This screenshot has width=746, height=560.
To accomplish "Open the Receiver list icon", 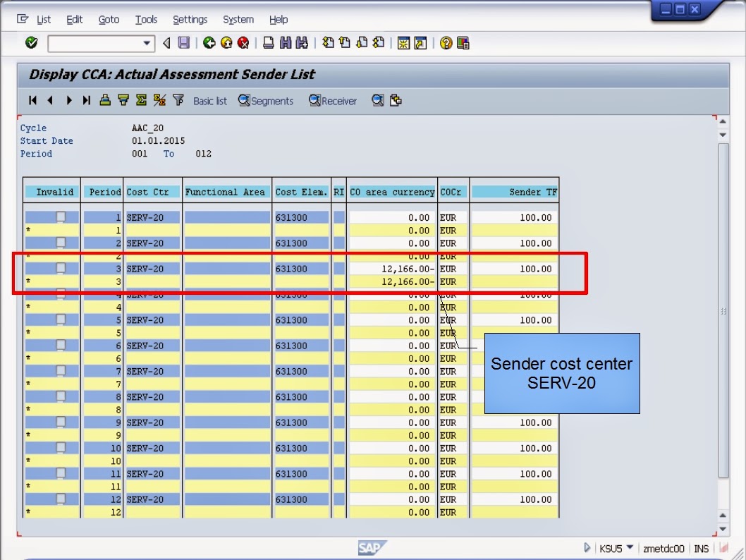I will (x=332, y=100).
